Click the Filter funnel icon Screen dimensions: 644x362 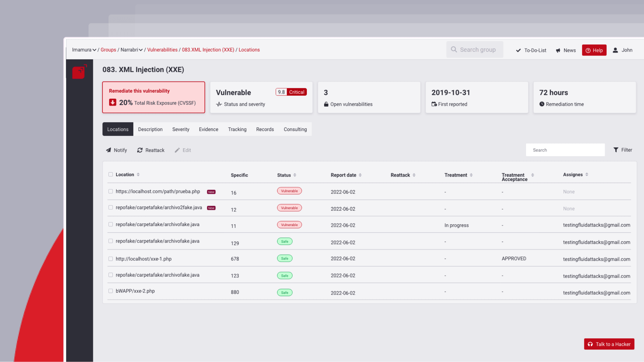[x=616, y=150]
